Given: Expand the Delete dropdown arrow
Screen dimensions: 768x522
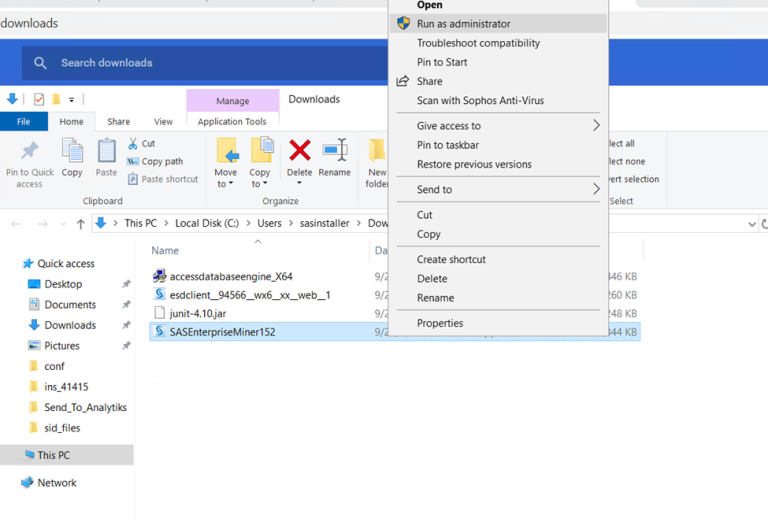Looking at the screenshot, I should click(299, 183).
